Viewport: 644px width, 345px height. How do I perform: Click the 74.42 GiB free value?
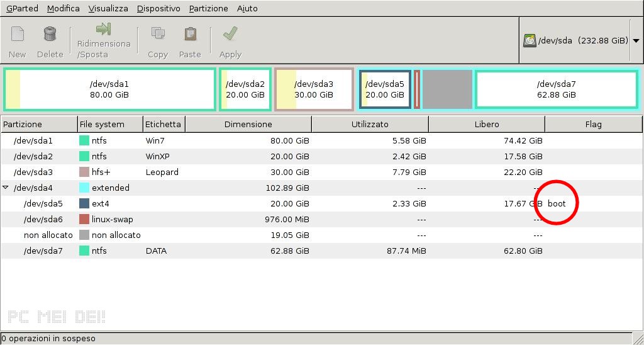click(523, 140)
